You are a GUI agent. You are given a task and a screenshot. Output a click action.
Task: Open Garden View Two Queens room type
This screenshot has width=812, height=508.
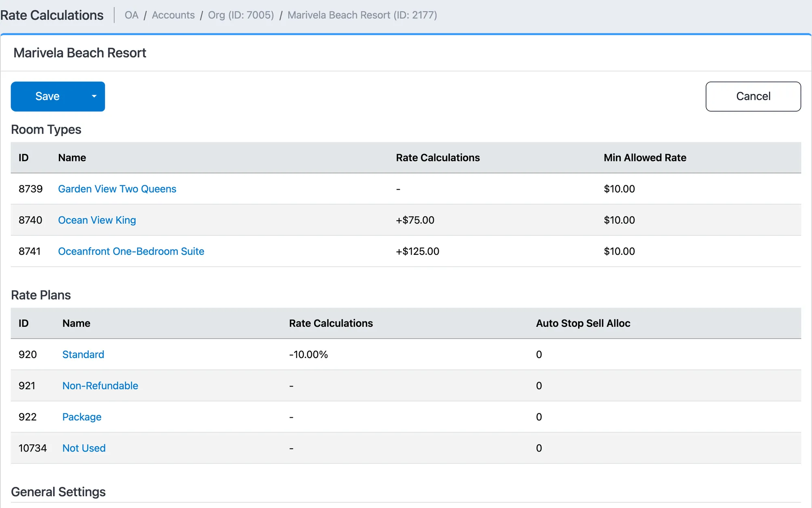[117, 189]
